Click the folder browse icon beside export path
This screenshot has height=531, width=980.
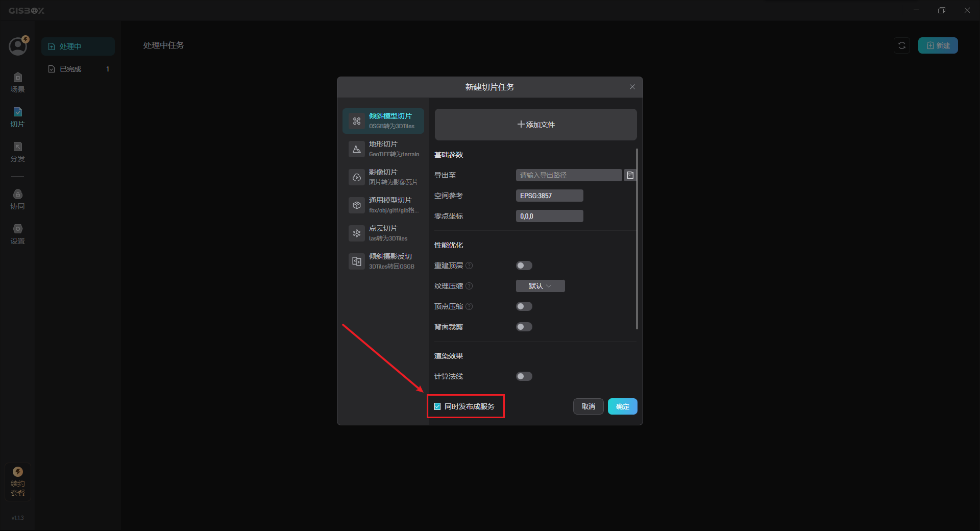(x=630, y=175)
